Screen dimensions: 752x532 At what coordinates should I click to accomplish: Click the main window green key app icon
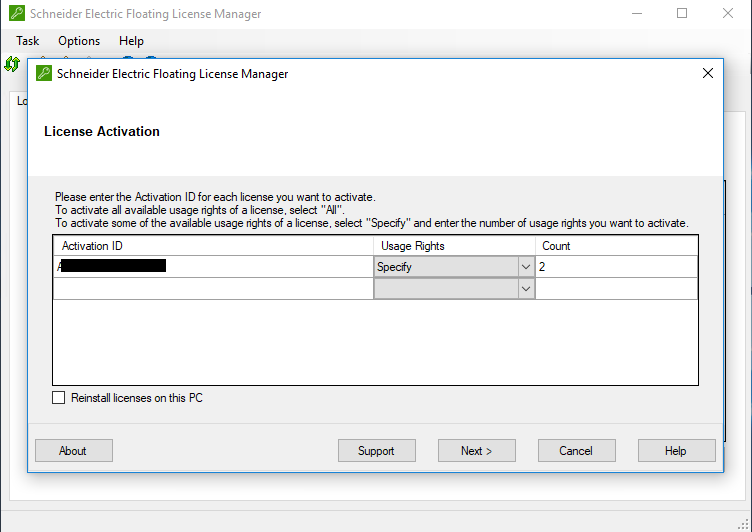pyautogui.click(x=17, y=13)
